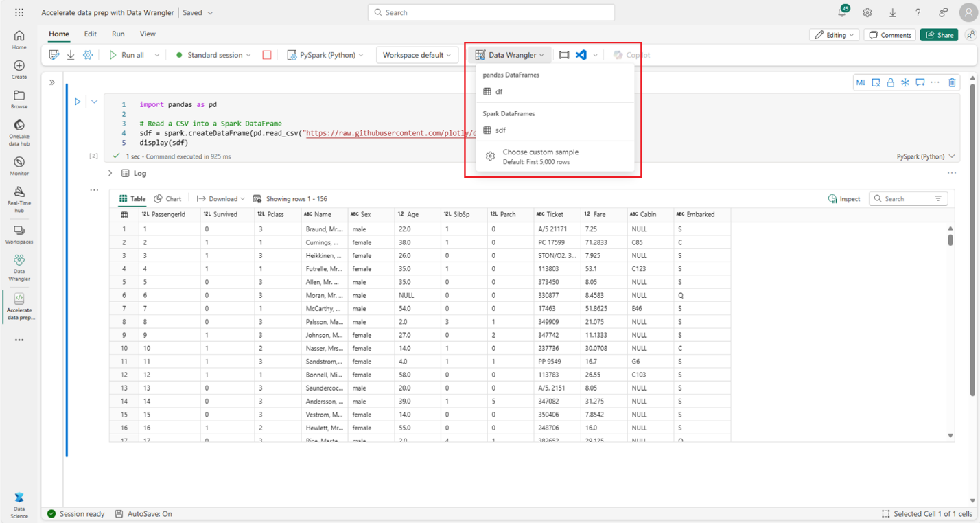Open Workspaces in the left sidebar
This screenshot has width=980, height=523.
pos(19,234)
